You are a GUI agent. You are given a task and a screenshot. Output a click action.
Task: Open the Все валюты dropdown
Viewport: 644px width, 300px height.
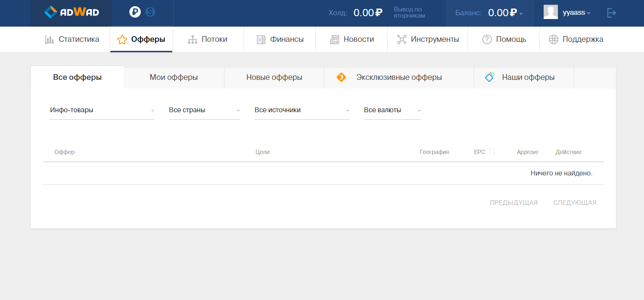click(x=392, y=110)
